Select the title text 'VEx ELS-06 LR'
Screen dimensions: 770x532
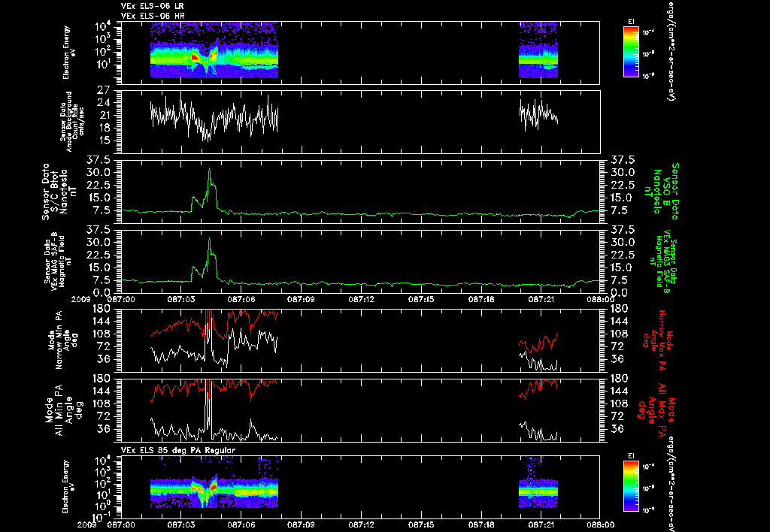click(x=152, y=6)
